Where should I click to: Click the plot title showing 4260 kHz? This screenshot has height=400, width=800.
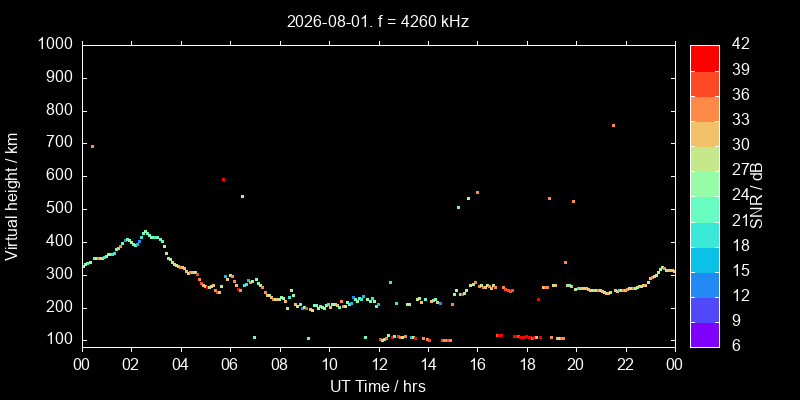(x=378, y=21)
